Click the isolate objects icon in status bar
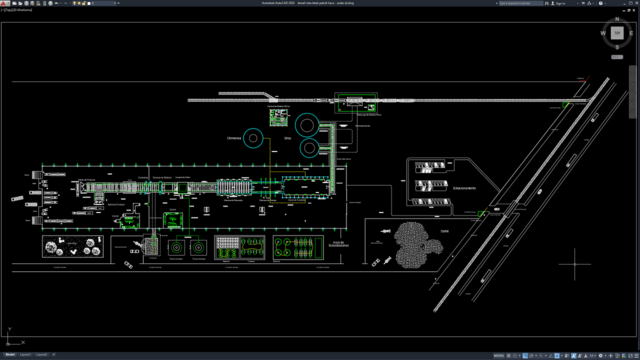This screenshot has height=360, width=640. [617, 356]
